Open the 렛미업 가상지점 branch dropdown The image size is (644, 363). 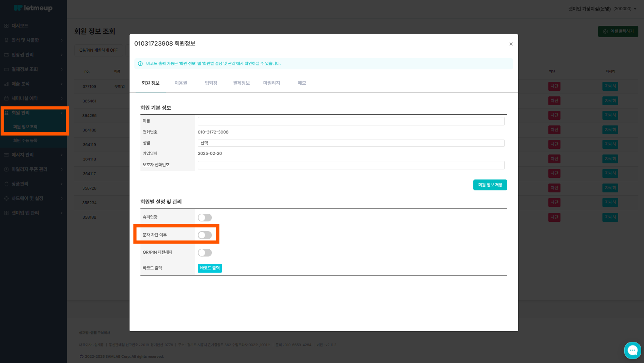(x=602, y=9)
